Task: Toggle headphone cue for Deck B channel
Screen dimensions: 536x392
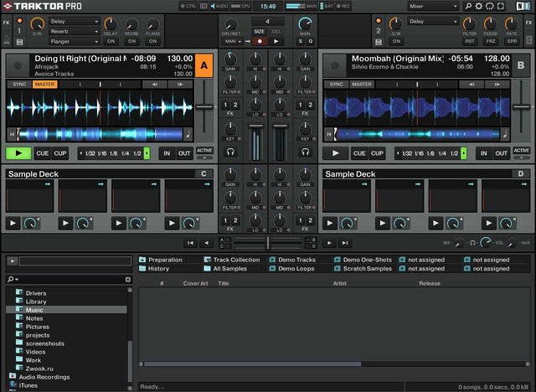Action: [x=305, y=152]
